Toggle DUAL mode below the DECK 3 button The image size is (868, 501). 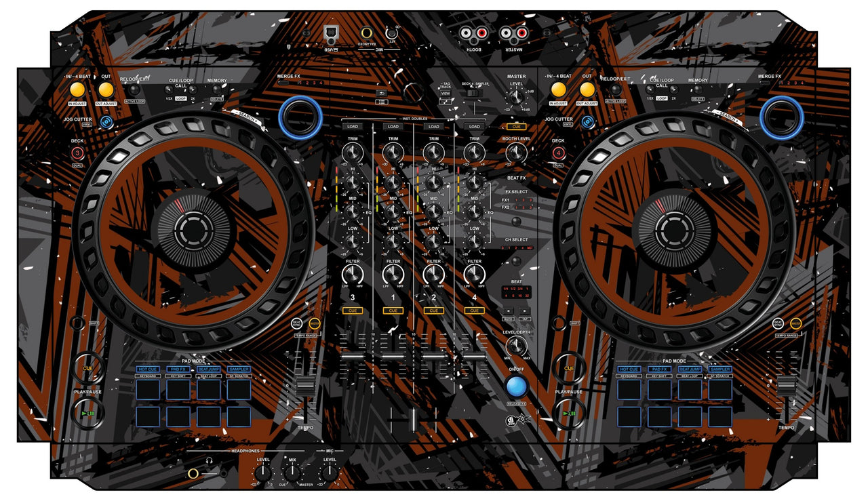[78, 165]
